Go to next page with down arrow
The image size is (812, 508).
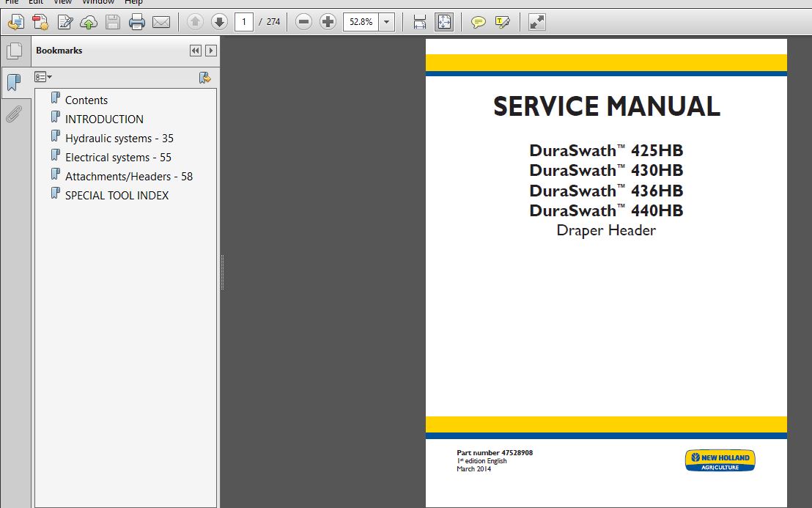[220, 22]
